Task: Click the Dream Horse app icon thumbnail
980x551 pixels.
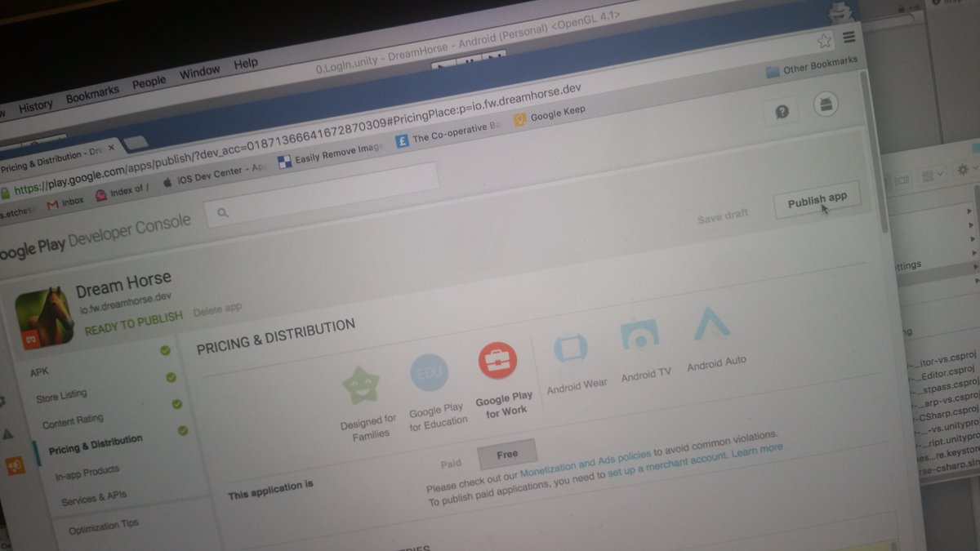Action: [44, 318]
